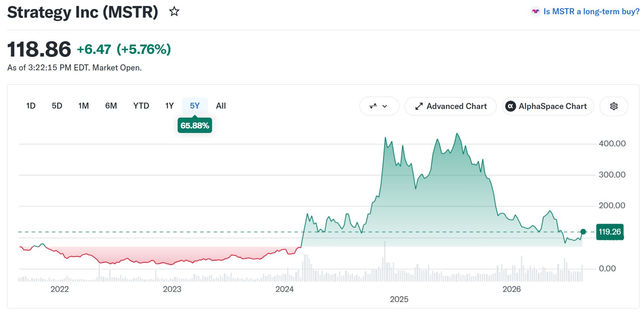Add MSTR to watchlist via star icon
Image resolution: width=644 pixels, height=309 pixels.
(174, 12)
